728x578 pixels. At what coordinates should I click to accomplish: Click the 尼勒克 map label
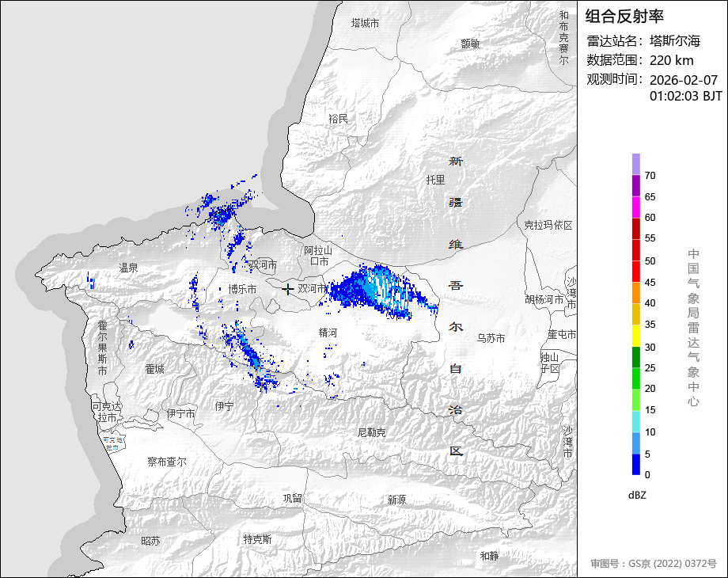point(371,432)
